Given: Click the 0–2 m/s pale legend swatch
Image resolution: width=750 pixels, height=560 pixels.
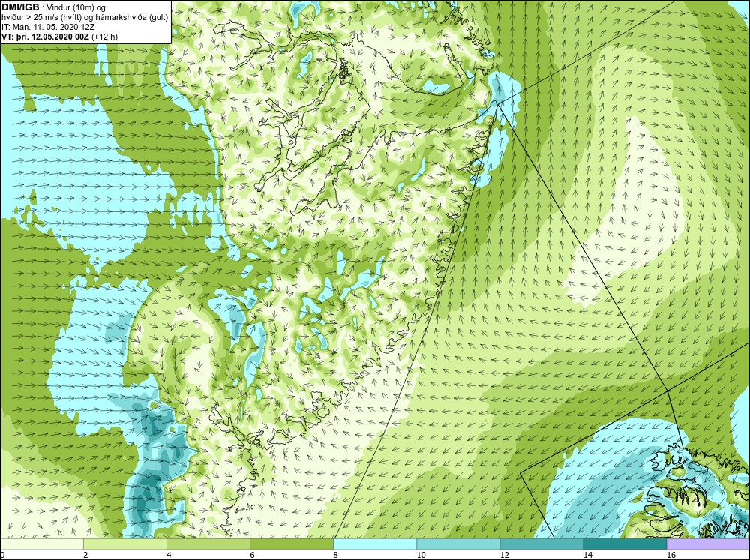Looking at the screenshot, I should click(x=41, y=544).
